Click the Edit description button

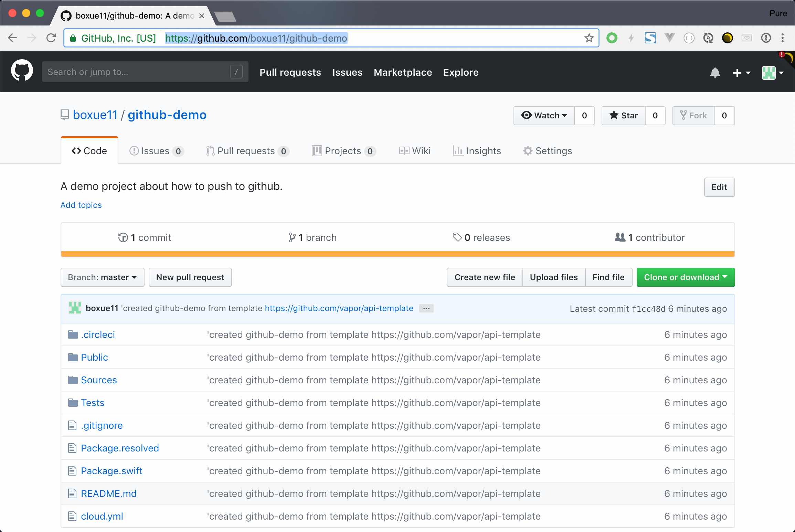[x=719, y=187]
